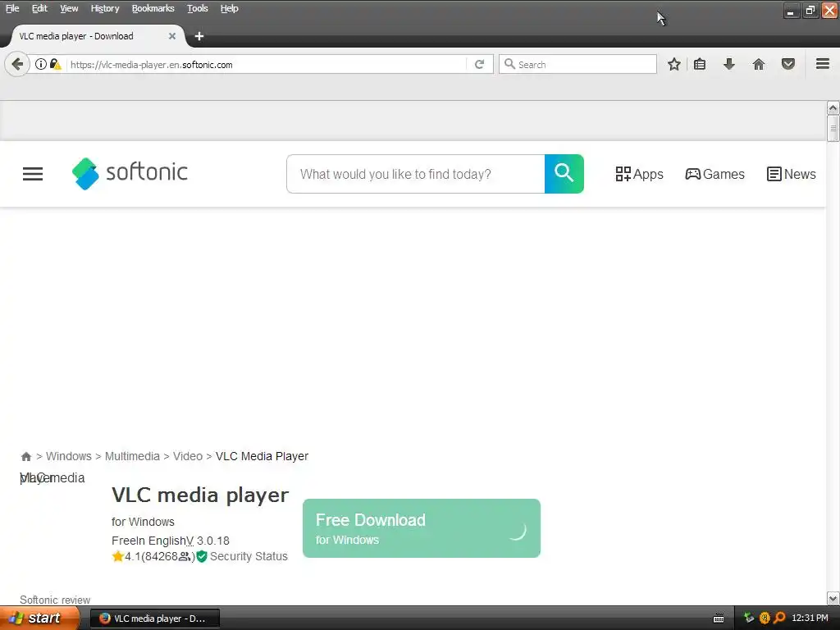This screenshot has width=840, height=630.
Task: Click the Windows breadcrumb link
Action: point(69,456)
